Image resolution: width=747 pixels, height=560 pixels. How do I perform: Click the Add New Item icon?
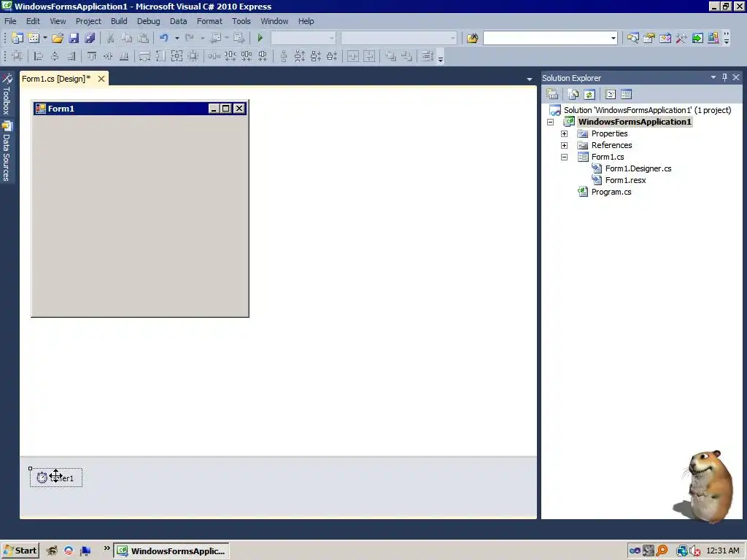34,38
